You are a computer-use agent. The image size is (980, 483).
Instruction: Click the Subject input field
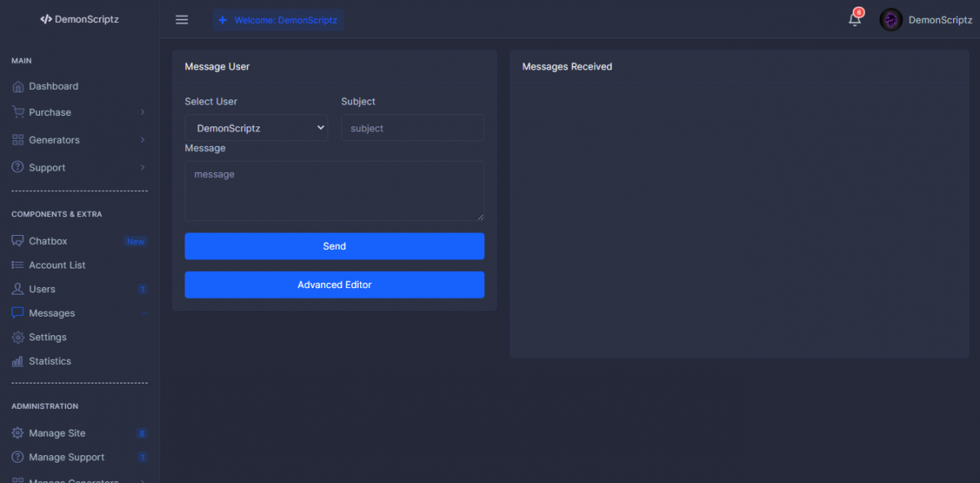(x=412, y=128)
